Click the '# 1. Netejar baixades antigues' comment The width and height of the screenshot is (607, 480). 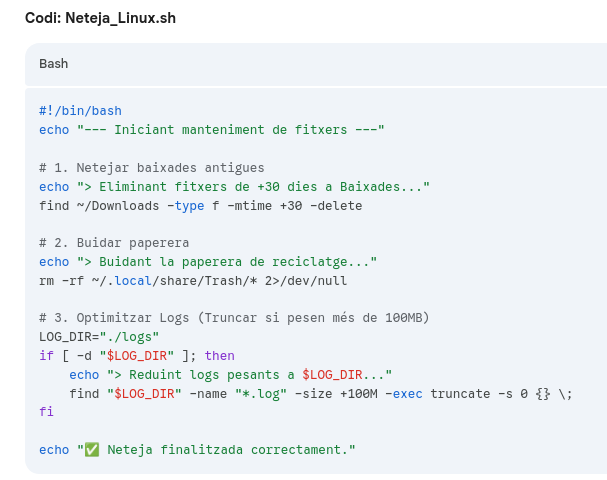(x=151, y=168)
